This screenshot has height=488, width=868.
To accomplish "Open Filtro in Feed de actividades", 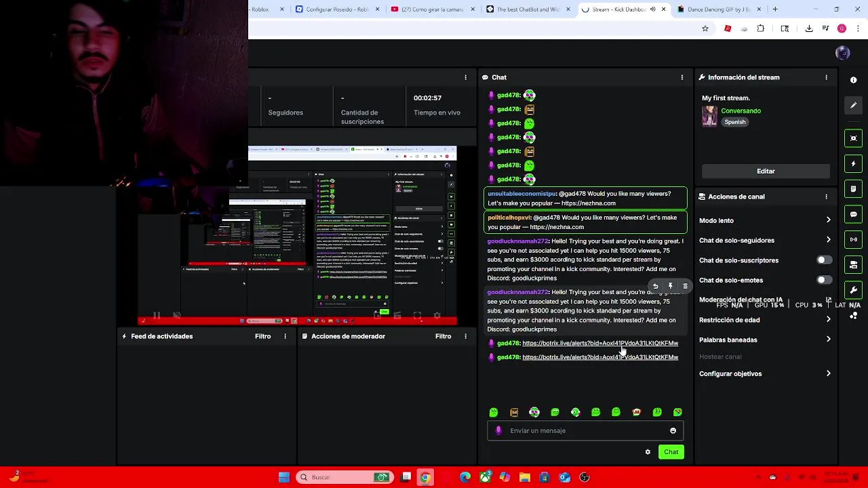I will pyautogui.click(x=262, y=336).
